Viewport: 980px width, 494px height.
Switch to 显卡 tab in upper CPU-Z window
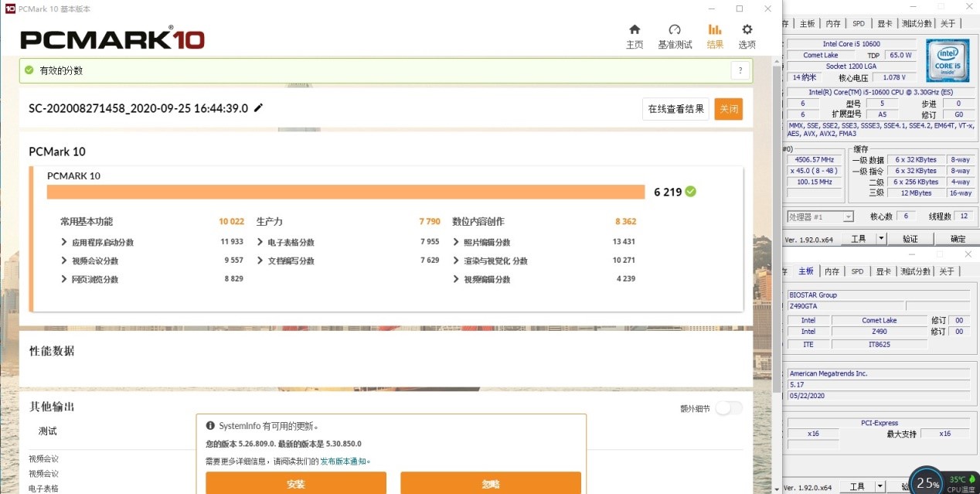point(883,23)
